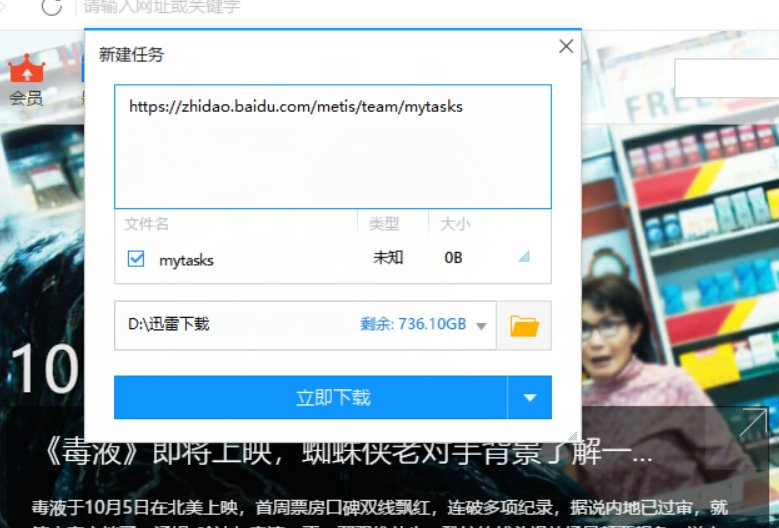Viewport: 779px width, 528px height.
Task: Click the 0B size value
Action: pos(453,258)
